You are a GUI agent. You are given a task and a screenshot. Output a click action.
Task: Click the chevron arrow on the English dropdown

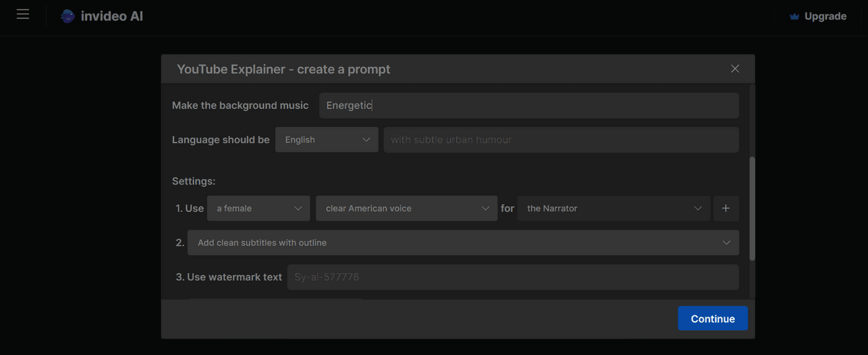(366, 140)
